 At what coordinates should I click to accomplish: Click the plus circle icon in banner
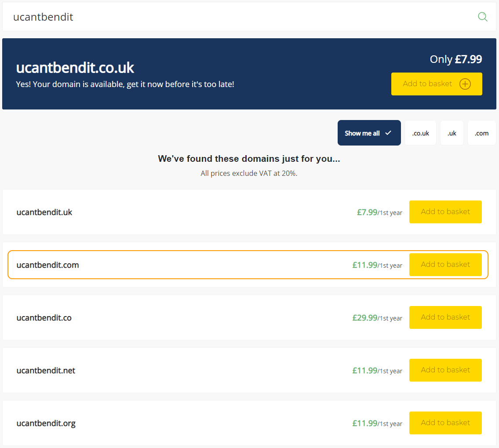coord(465,84)
